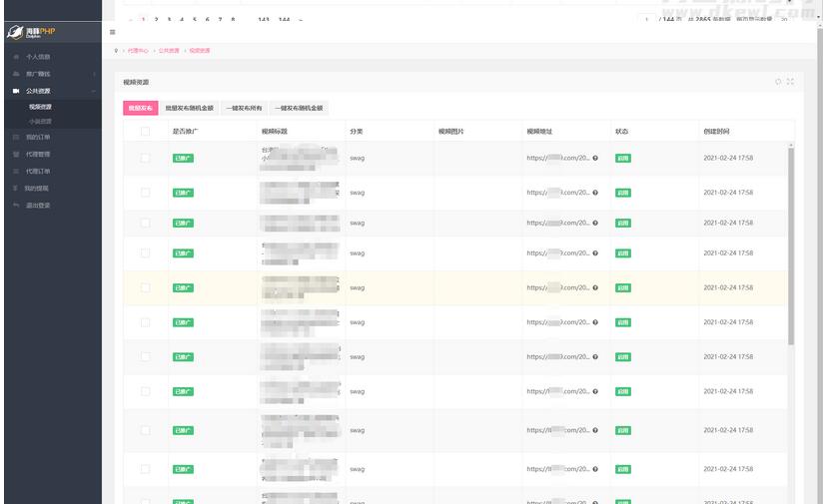Tick the select-all checkbox in table header
The image size is (826, 504).
[145, 132]
